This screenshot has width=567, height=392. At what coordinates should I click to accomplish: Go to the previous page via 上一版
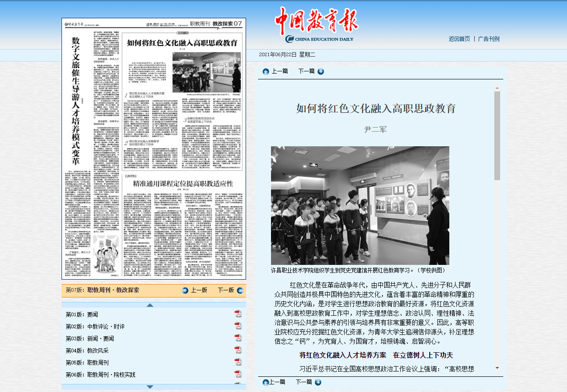199,290
